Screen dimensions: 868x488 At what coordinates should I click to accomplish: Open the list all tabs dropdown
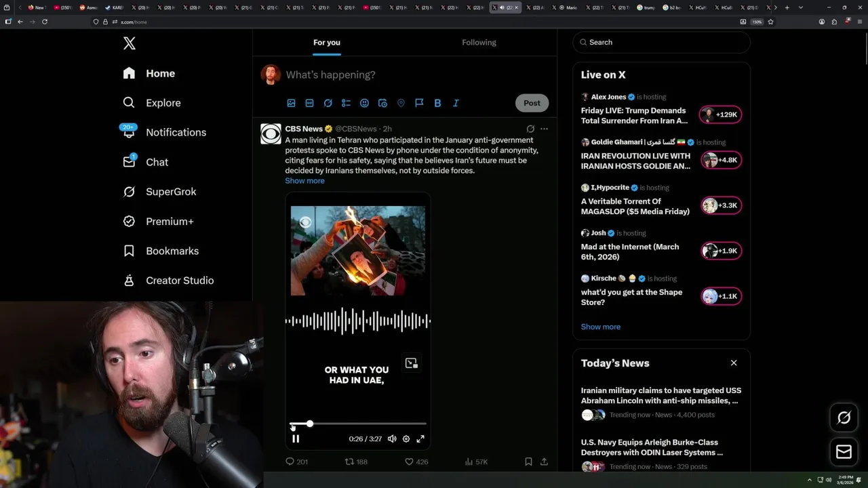pos(801,7)
